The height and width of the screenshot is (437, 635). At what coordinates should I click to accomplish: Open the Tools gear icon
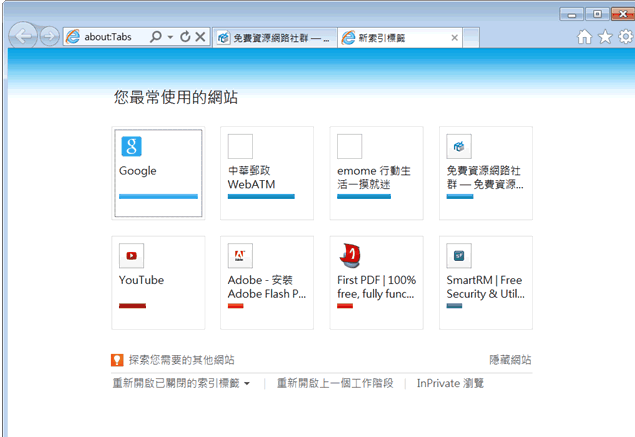tap(626, 37)
